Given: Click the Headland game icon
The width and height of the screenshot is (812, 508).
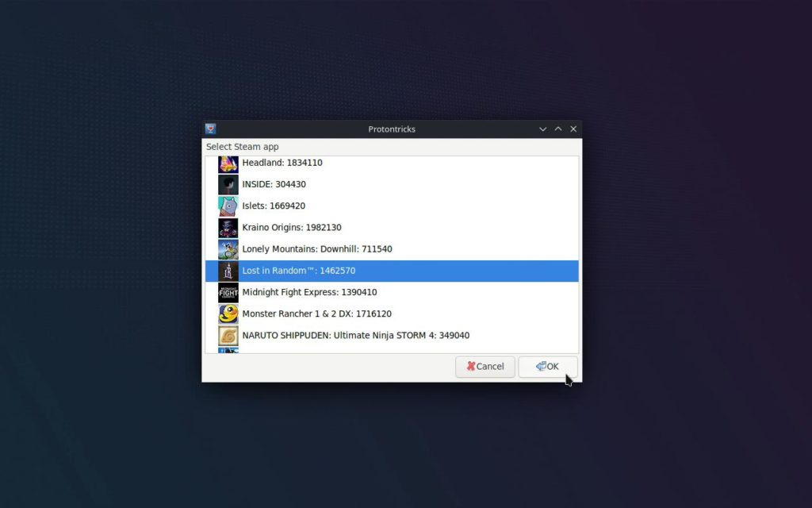Looking at the screenshot, I should click(x=228, y=164).
